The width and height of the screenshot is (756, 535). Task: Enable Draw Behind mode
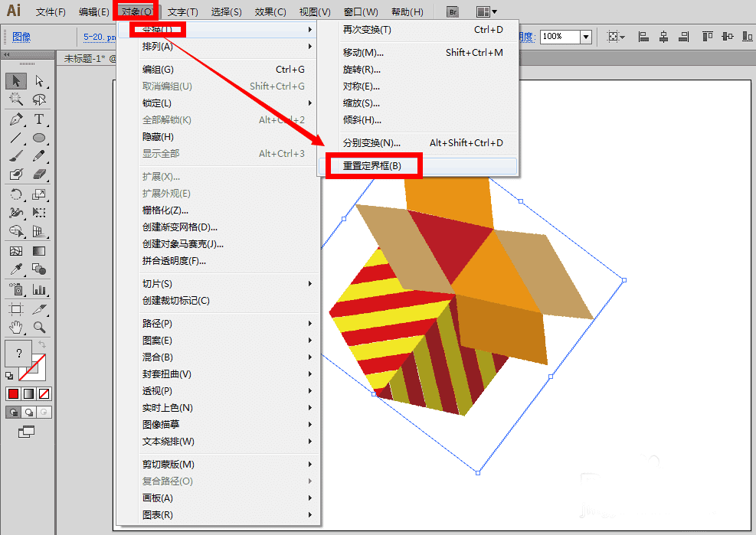(x=29, y=412)
